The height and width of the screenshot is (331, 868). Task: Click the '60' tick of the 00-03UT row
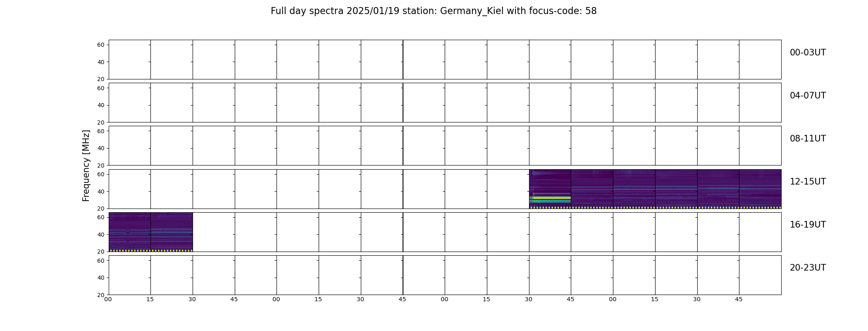(x=101, y=45)
